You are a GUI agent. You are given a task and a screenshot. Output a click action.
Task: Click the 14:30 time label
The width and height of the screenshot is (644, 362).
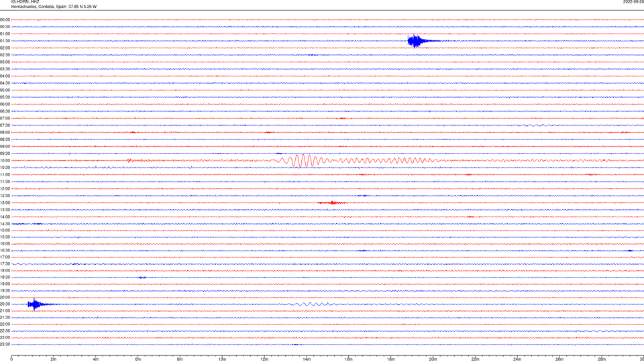click(x=5, y=224)
